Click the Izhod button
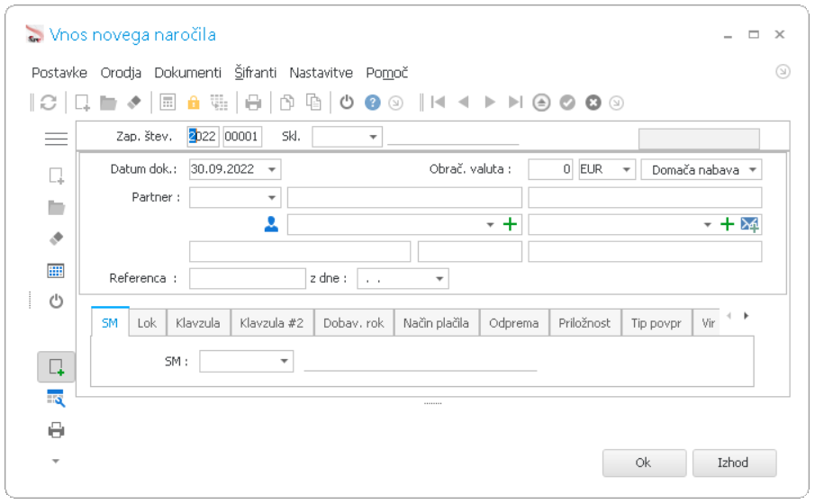The image size is (815, 504). (733, 463)
